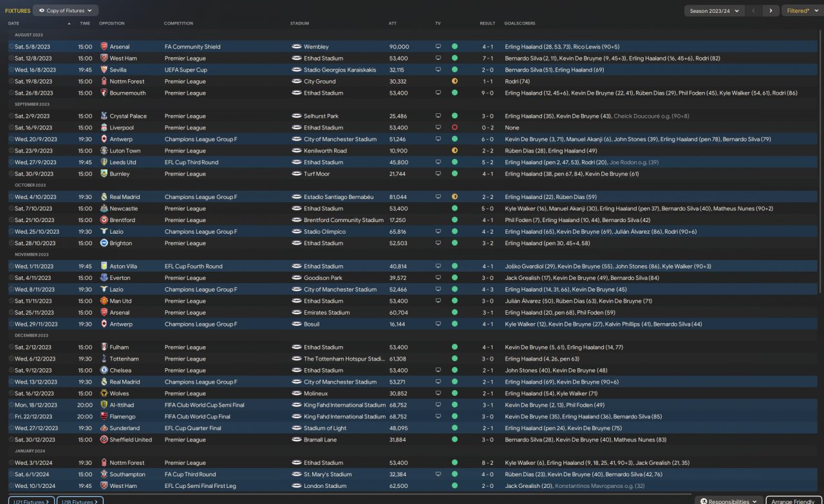Click the Chelsea club badge

(104, 371)
